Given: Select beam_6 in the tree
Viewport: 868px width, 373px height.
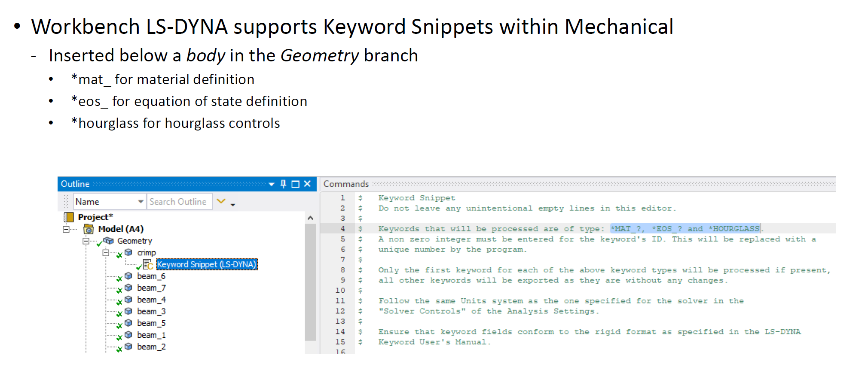Looking at the screenshot, I should 151,276.
